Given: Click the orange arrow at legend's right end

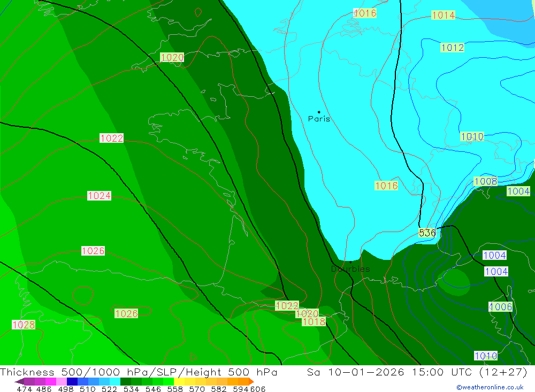Looking at the screenshot, I should point(252,381).
